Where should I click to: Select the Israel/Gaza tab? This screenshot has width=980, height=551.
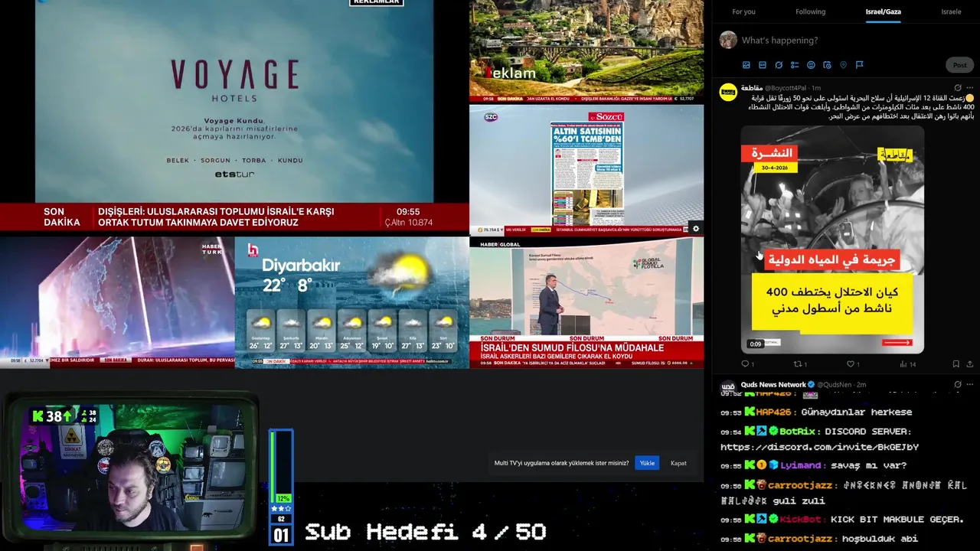click(883, 11)
